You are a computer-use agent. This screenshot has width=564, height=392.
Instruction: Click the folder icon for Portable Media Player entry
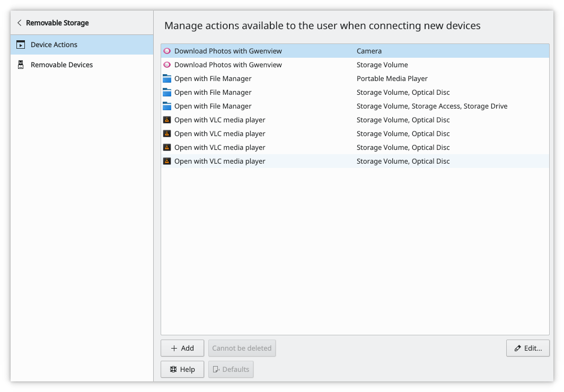[x=166, y=78]
